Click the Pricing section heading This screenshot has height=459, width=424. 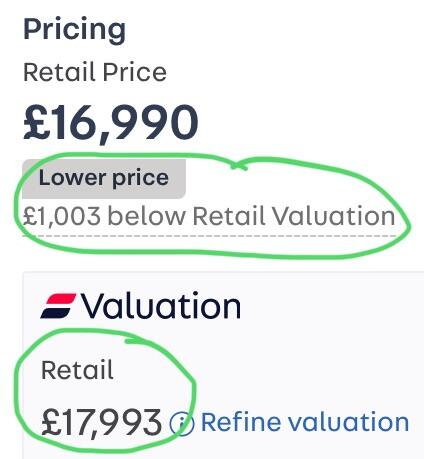coord(75,30)
